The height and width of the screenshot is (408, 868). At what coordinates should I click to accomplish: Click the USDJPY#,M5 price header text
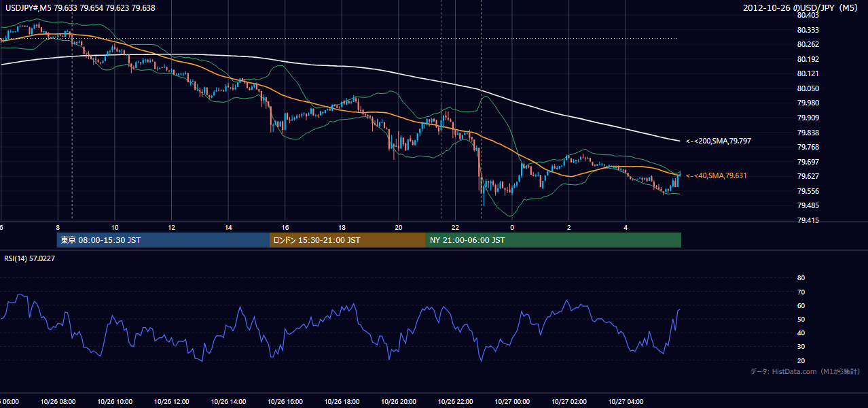coord(79,8)
